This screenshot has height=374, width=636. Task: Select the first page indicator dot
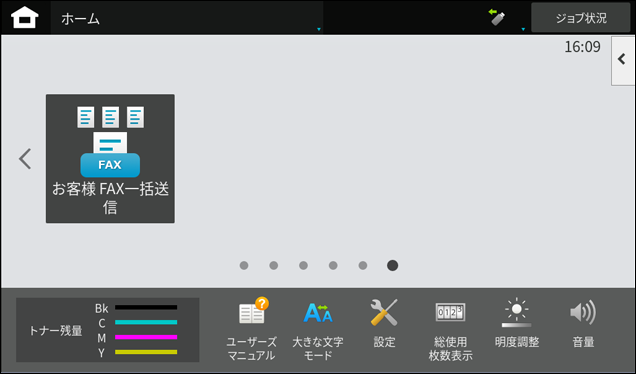(244, 265)
